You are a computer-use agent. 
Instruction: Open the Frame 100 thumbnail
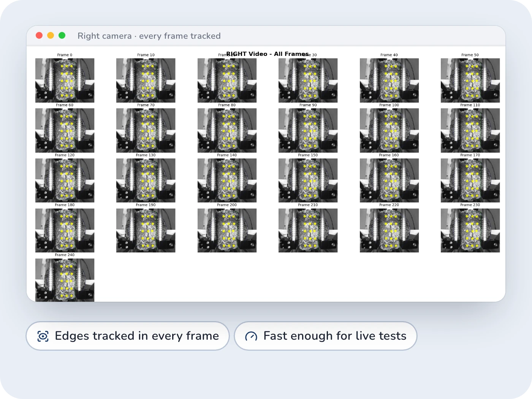(x=389, y=130)
